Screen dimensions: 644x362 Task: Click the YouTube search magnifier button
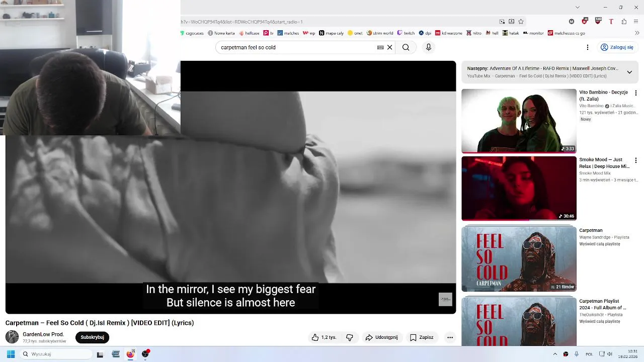tap(406, 47)
